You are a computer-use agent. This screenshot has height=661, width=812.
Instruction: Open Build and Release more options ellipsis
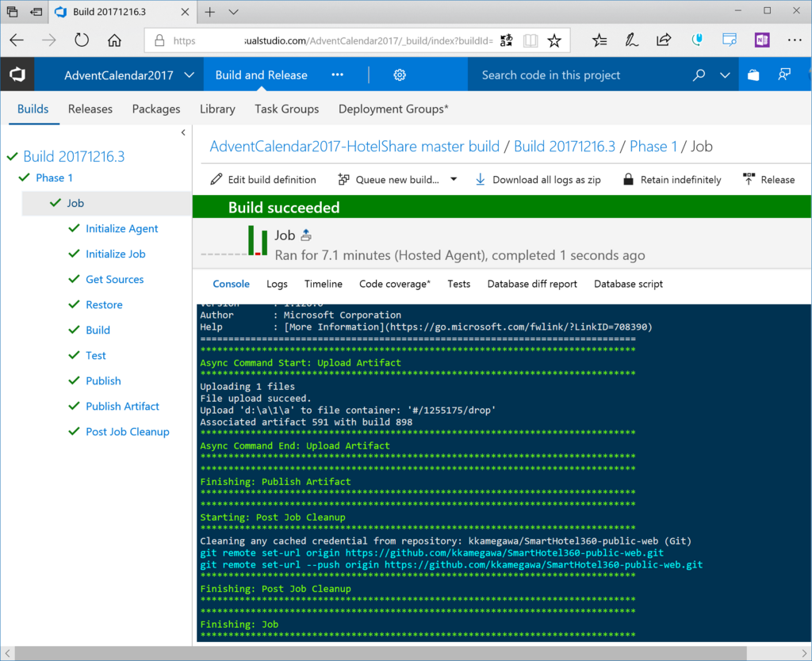click(337, 75)
